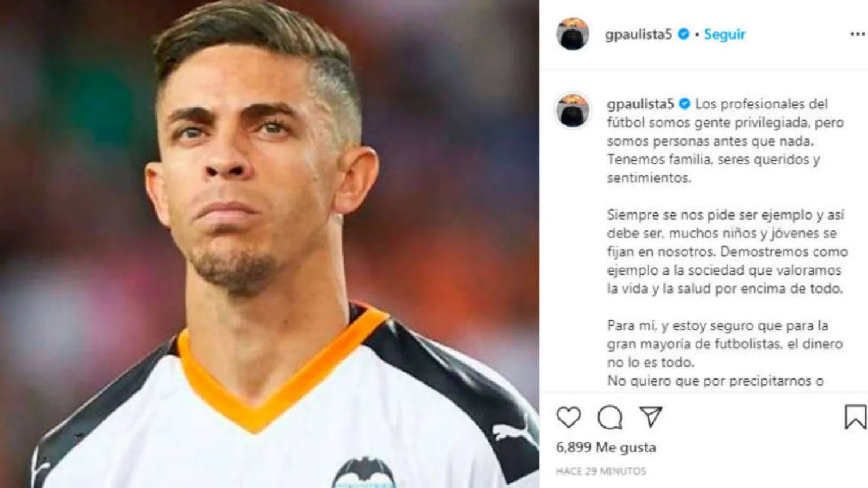Viewport: 868px width, 488px height.
Task: Click verified badge next to header username
Action: [683, 34]
